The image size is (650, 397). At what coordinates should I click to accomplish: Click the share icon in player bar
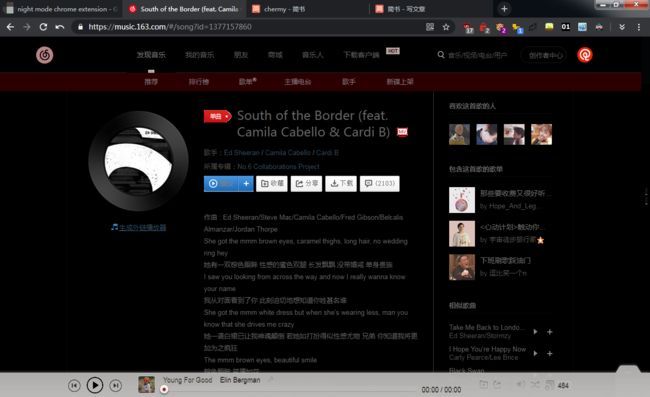[x=497, y=385]
